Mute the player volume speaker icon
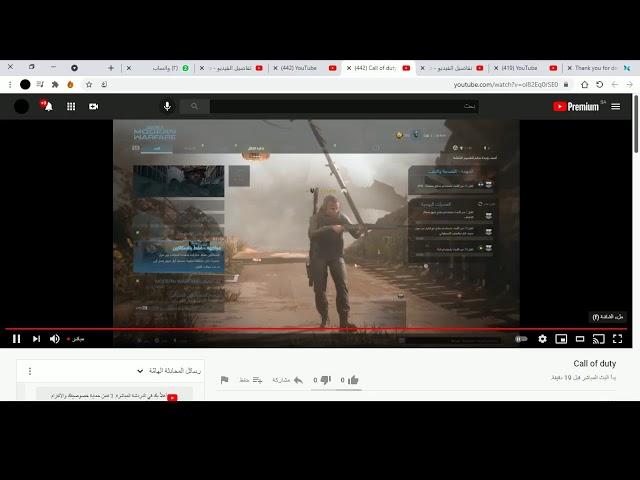Screen dimensions: 640x480 pos(55,339)
